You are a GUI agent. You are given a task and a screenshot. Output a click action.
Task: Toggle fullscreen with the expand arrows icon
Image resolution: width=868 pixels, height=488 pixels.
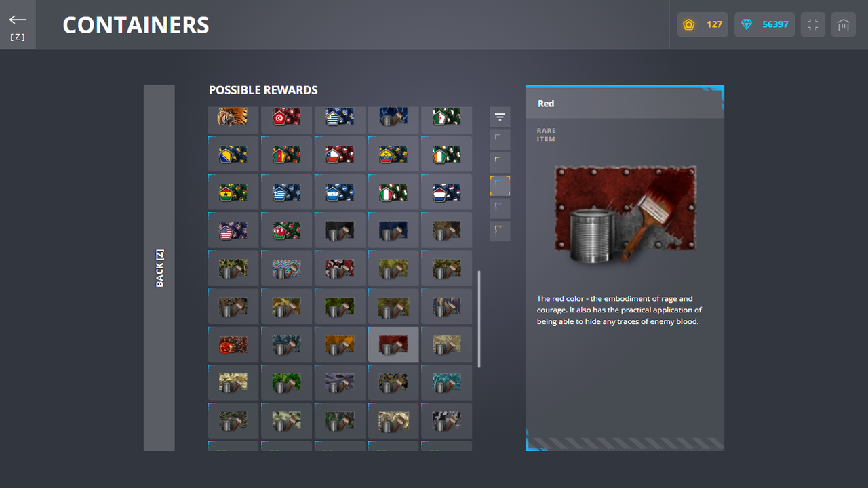(x=812, y=24)
